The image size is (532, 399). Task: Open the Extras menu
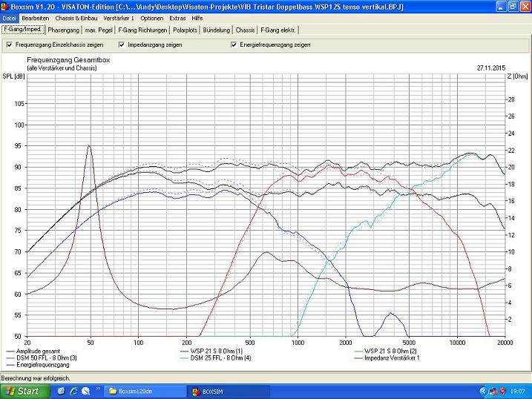tap(177, 19)
